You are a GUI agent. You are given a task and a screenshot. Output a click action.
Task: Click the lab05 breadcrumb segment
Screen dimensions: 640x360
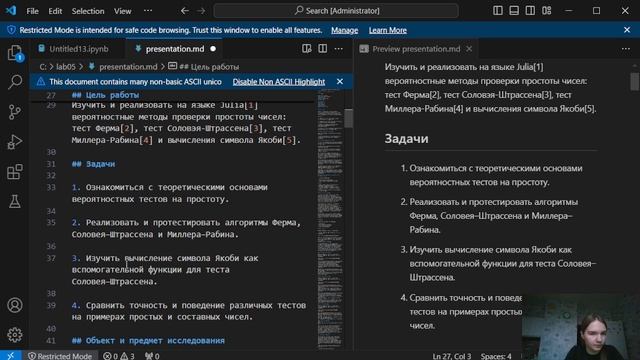(x=66, y=67)
